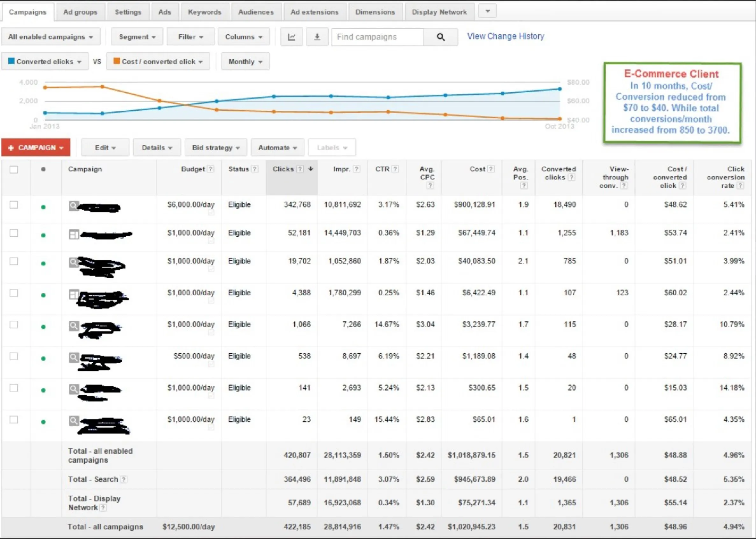756x539 pixels.
Task: Click help icon next to Budget header
Action: pyautogui.click(x=210, y=169)
